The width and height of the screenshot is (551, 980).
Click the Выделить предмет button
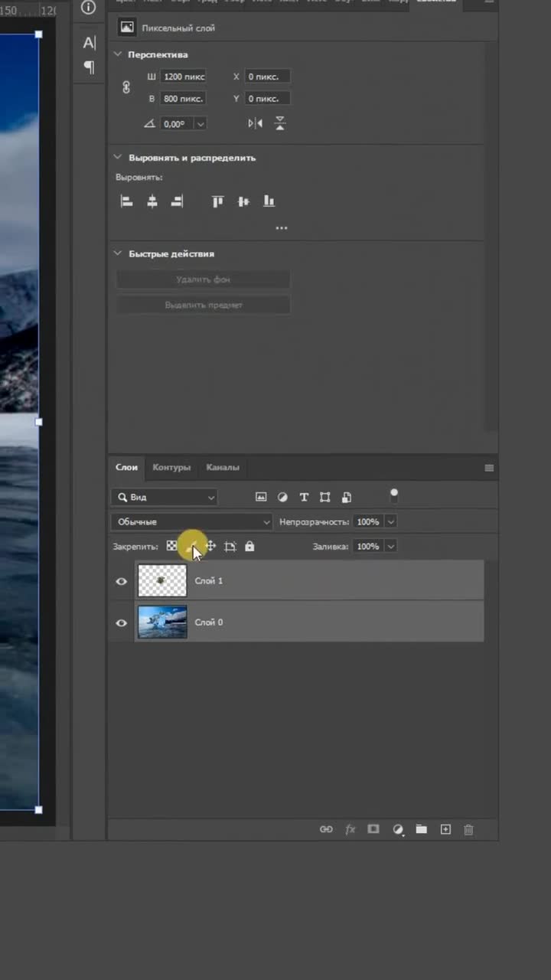click(x=203, y=305)
